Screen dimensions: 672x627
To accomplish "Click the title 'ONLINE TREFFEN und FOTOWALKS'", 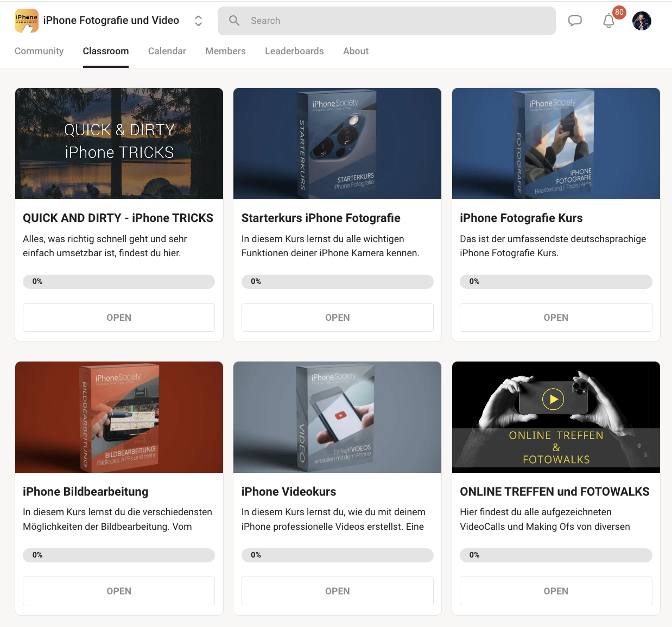I will [555, 492].
